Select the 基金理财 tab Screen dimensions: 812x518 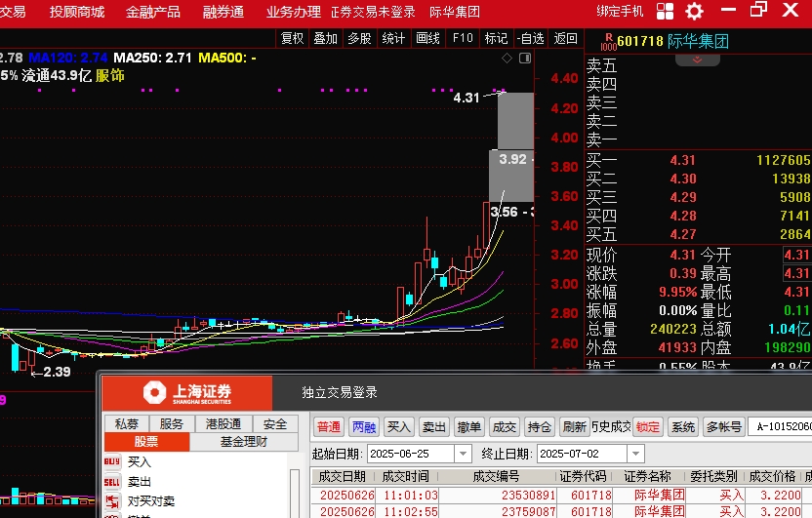click(x=244, y=441)
